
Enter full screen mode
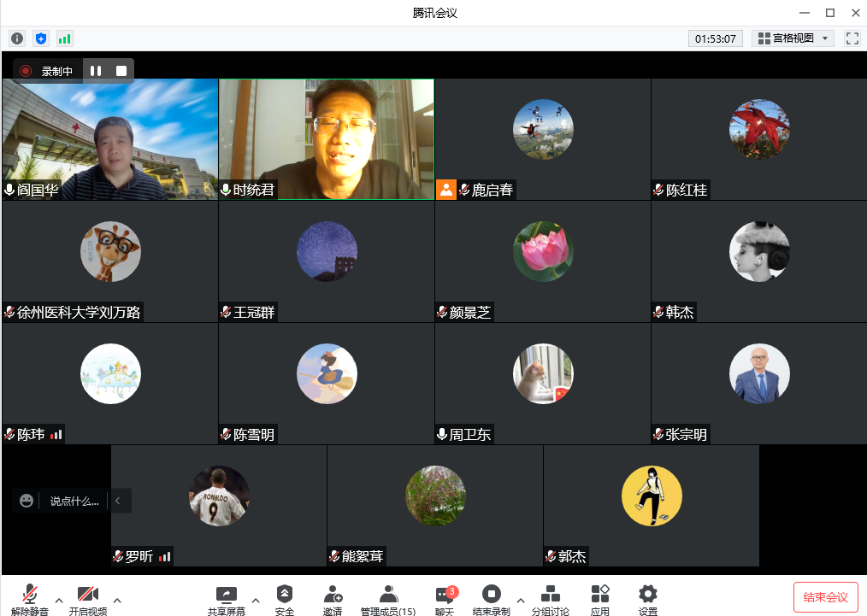(852, 38)
